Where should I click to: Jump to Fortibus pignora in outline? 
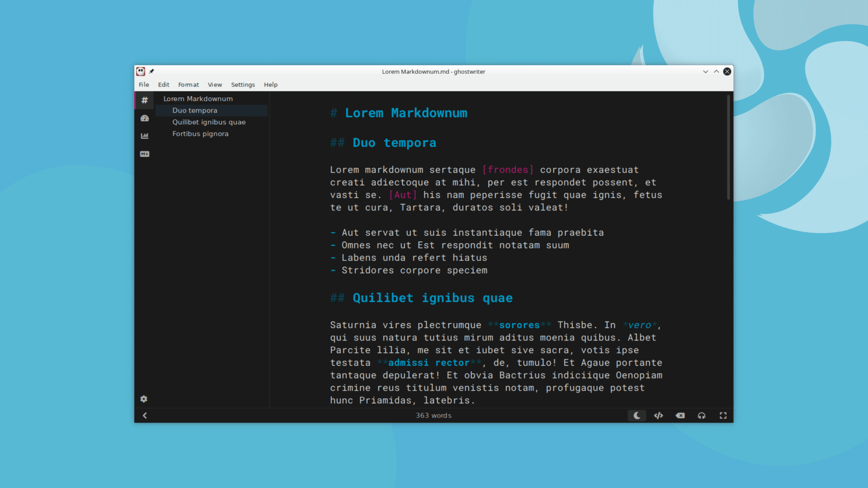tap(212, 134)
